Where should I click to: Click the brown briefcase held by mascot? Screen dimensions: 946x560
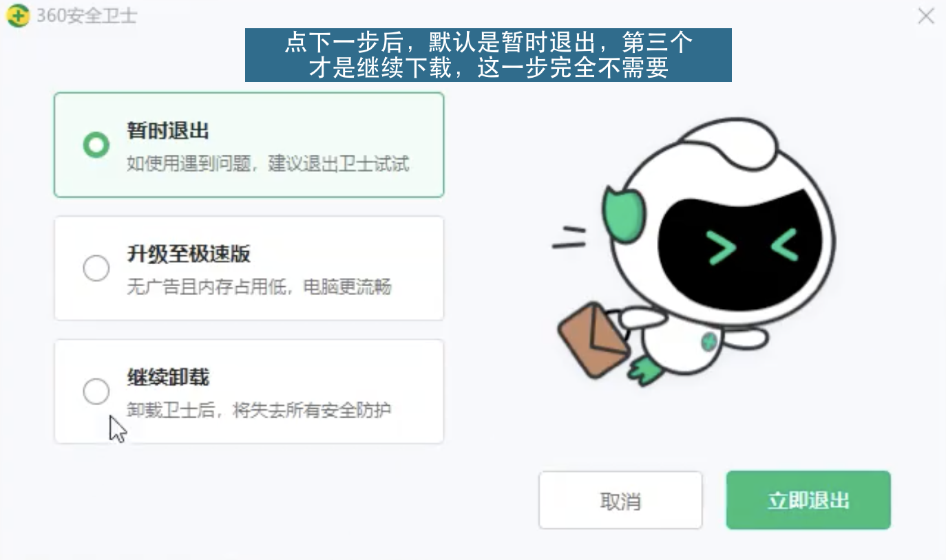pos(593,340)
